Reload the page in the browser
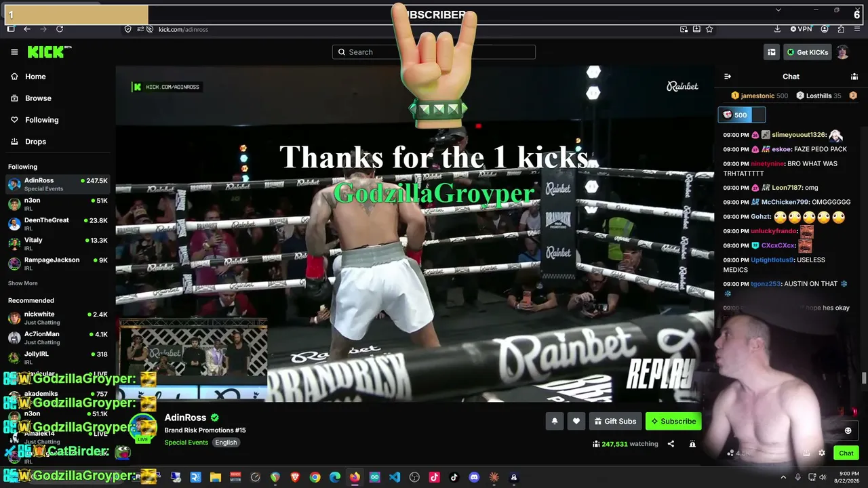The height and width of the screenshot is (488, 868). pyautogui.click(x=60, y=29)
